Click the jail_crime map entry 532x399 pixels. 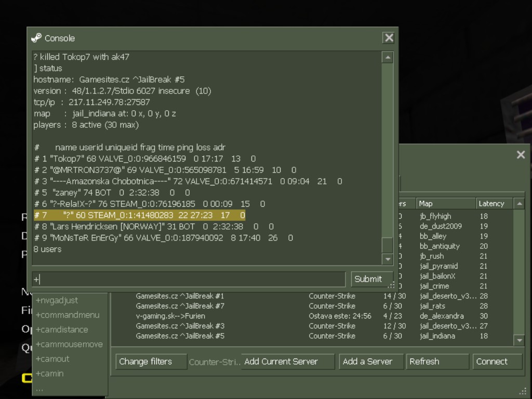[x=434, y=286]
